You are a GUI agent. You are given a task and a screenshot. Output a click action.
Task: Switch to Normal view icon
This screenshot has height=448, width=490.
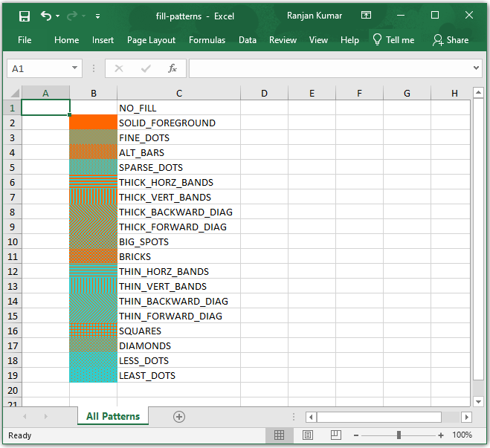279,435
